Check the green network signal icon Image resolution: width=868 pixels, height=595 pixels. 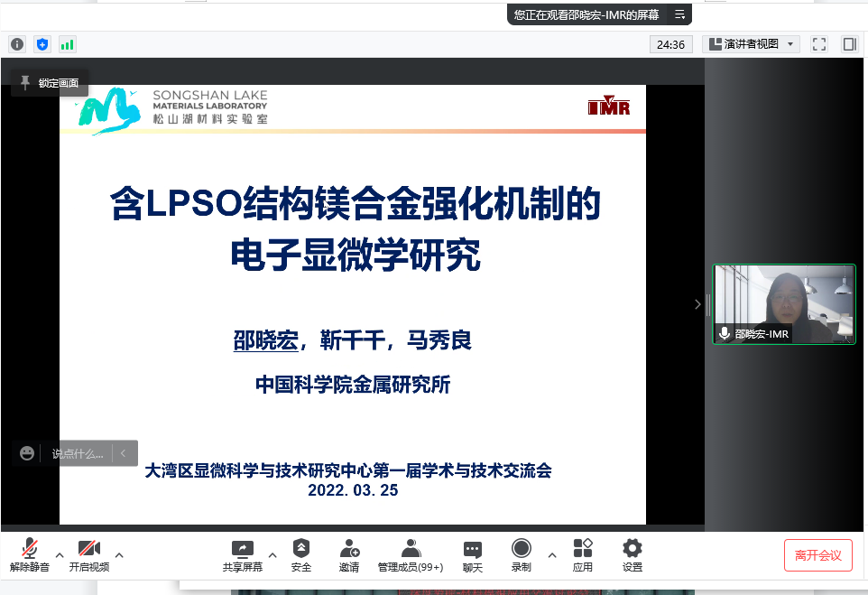click(x=68, y=43)
